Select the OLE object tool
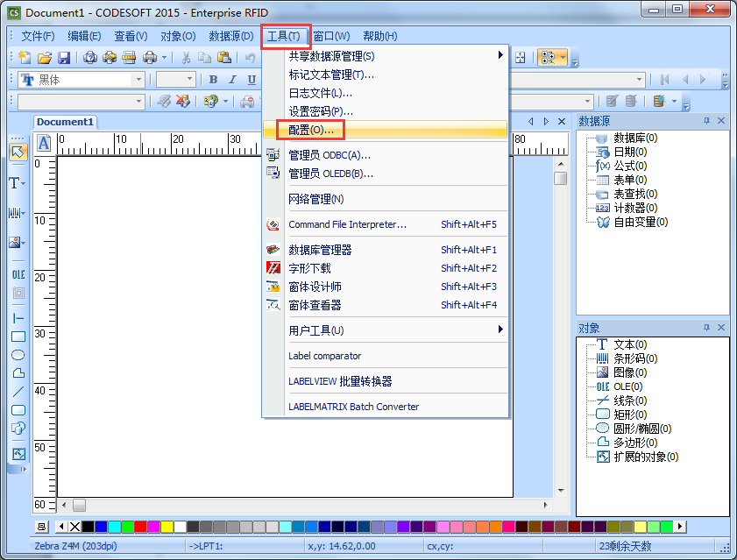 [x=18, y=274]
